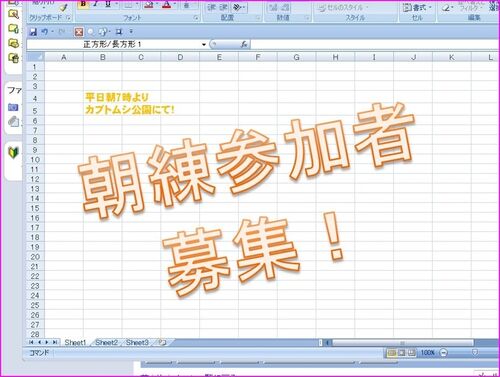Click the fill color bucket icon

point(149,5)
